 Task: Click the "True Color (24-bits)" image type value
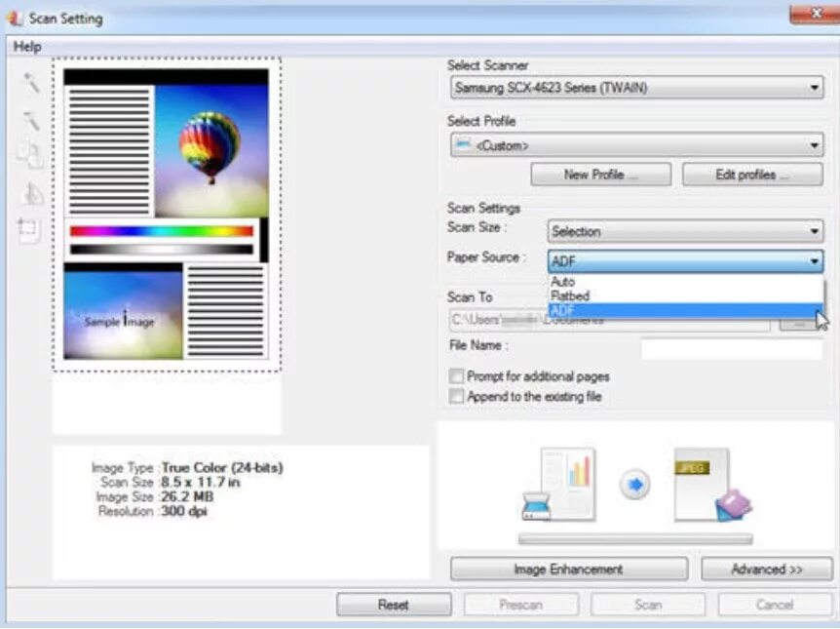pyautogui.click(x=222, y=467)
